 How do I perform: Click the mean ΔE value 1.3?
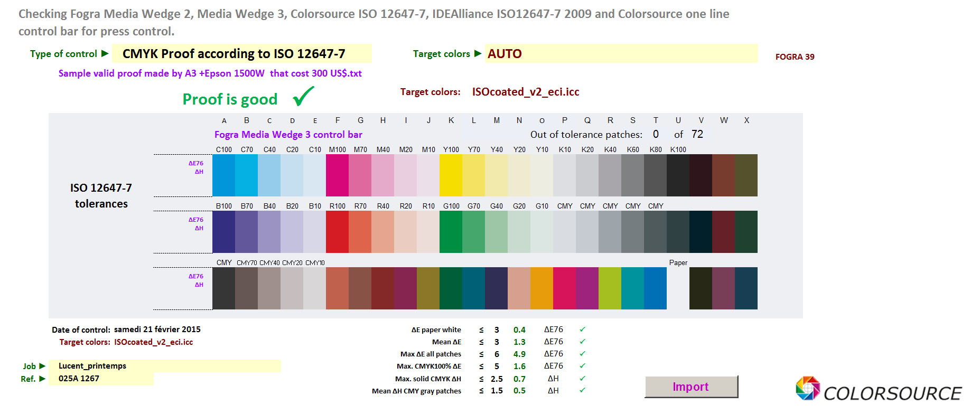(519, 342)
